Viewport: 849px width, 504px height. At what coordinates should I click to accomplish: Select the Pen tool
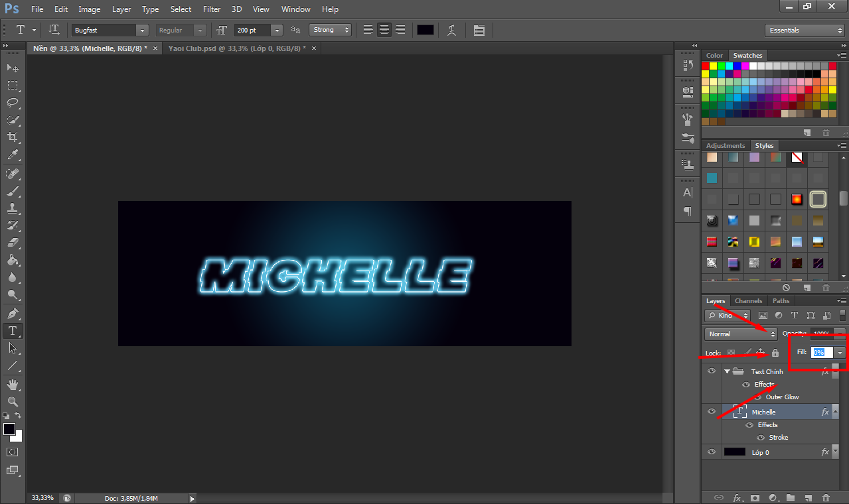(13, 313)
